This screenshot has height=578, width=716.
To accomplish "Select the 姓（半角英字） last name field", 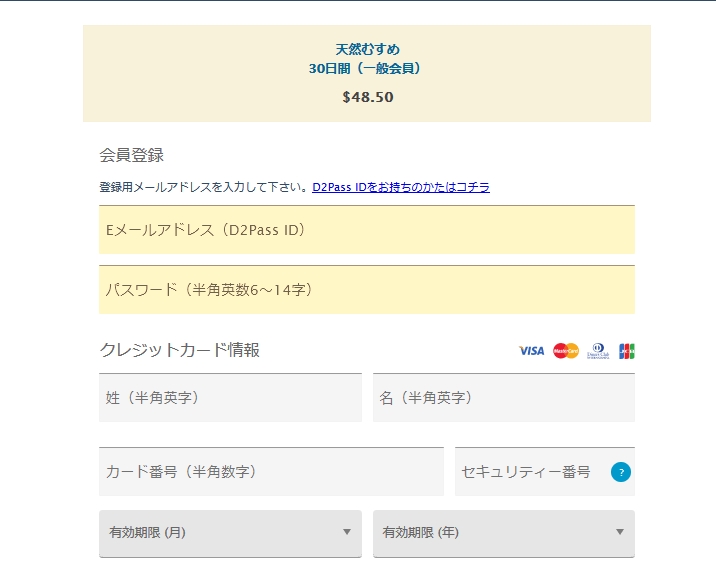I will tap(230, 398).
